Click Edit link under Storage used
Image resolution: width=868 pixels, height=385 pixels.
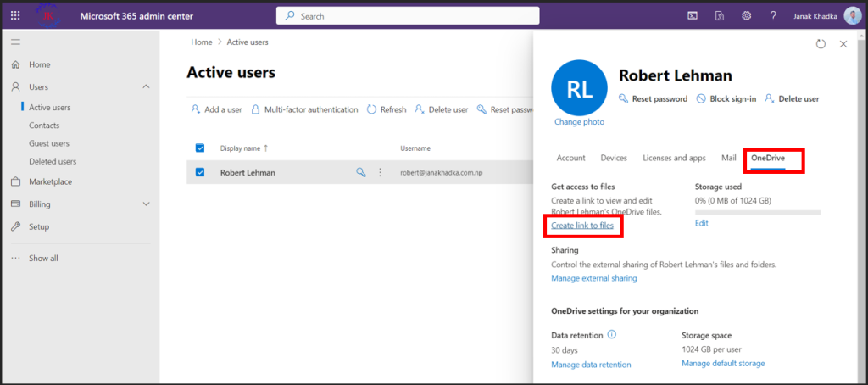(x=701, y=223)
